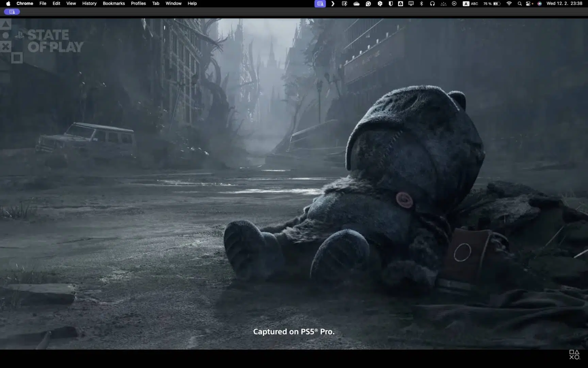
Task: Click the video frame to pause playback
Action: coord(294,184)
